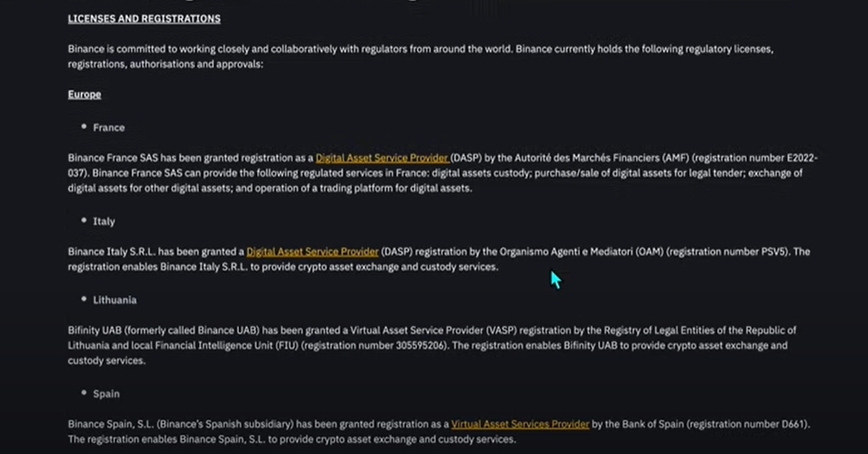Image resolution: width=868 pixels, height=454 pixels.
Task: Click the bullet dot beside Italy
Action: pyautogui.click(x=84, y=220)
